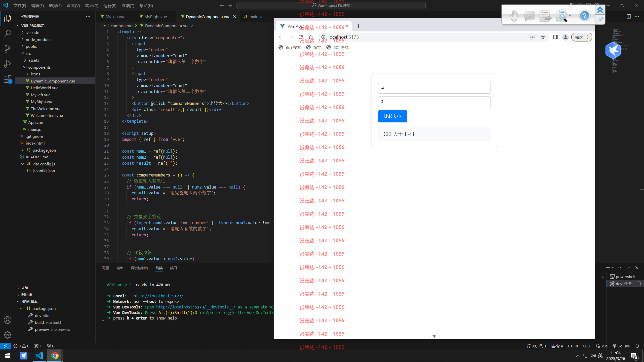Click the second number input containing 3

(x=434, y=102)
